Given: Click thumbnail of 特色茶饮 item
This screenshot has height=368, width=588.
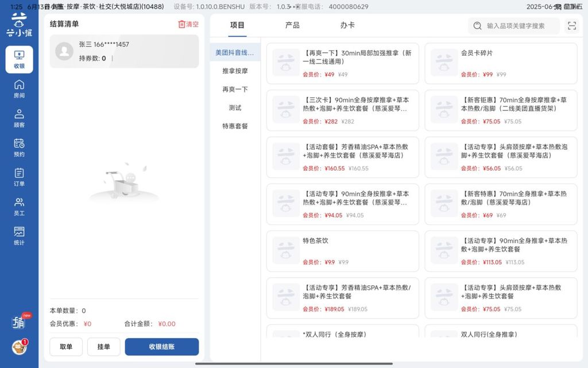Looking at the screenshot, I should pos(286,251).
